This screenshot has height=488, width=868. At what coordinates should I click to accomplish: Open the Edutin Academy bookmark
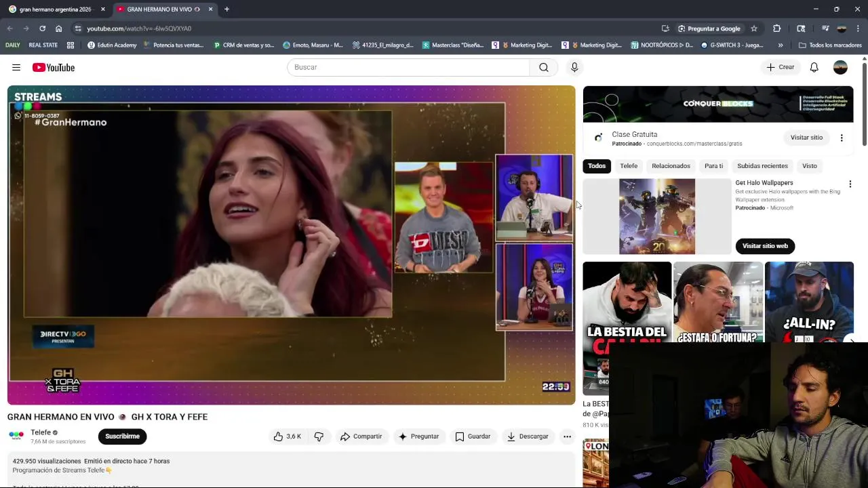[112, 45]
